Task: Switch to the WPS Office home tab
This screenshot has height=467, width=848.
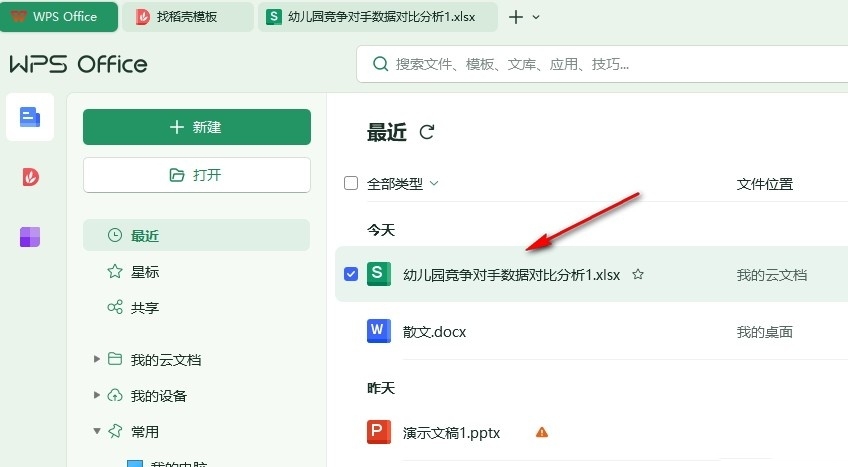Action: pyautogui.click(x=59, y=17)
